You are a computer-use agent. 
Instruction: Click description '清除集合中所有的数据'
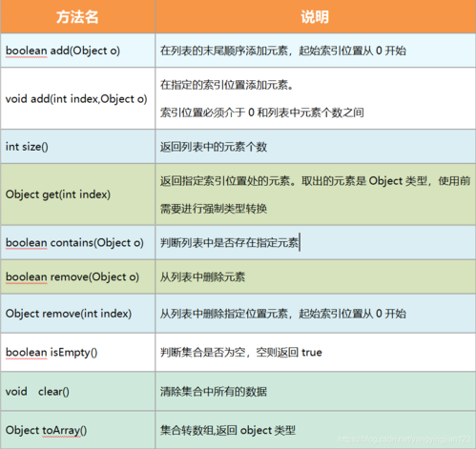coord(214,392)
